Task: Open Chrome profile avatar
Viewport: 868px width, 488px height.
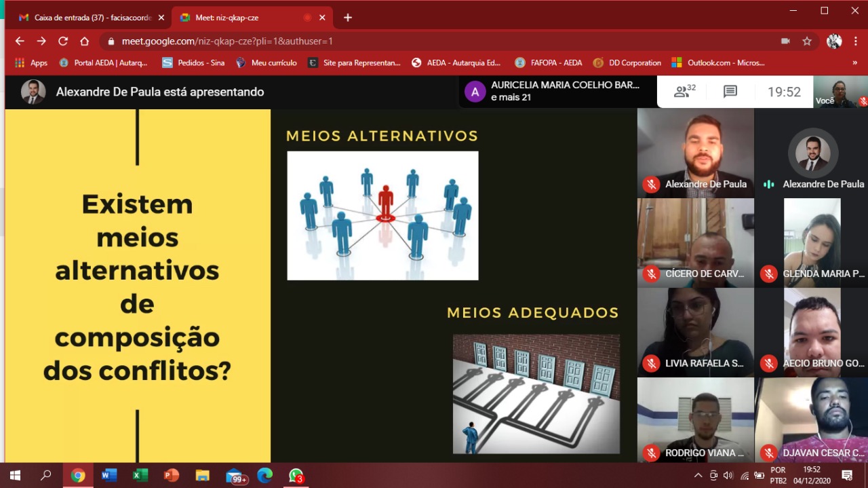Action: pyautogui.click(x=834, y=41)
